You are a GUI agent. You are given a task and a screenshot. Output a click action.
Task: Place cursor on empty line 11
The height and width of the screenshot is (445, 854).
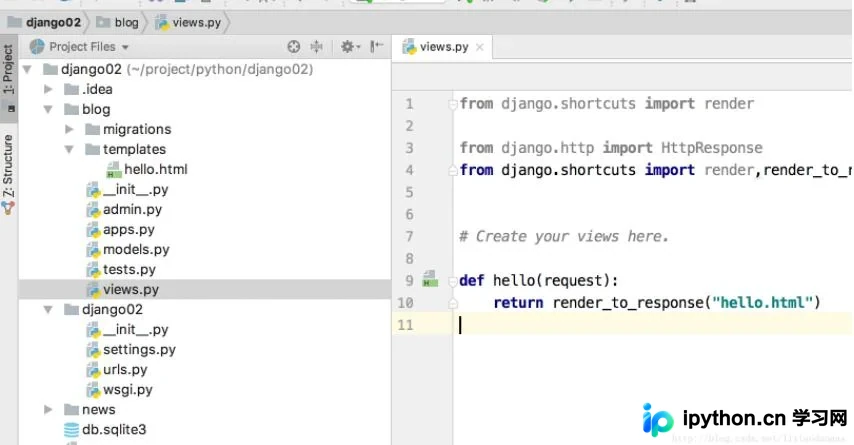[x=652, y=325]
